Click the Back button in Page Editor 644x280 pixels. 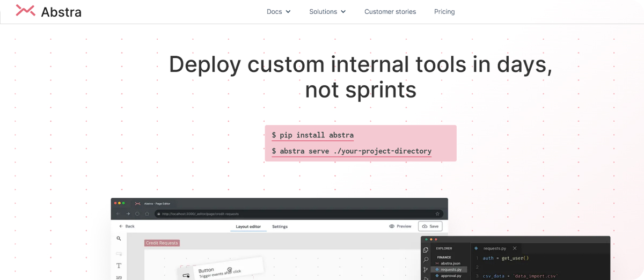(127, 226)
